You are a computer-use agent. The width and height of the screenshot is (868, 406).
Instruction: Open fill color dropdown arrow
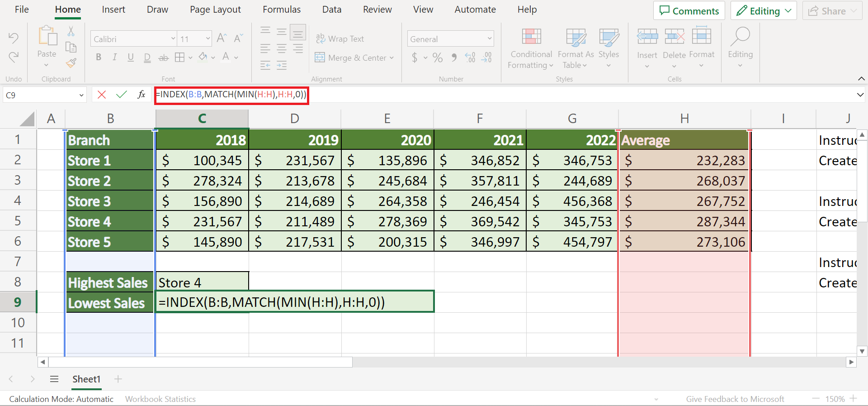213,57
